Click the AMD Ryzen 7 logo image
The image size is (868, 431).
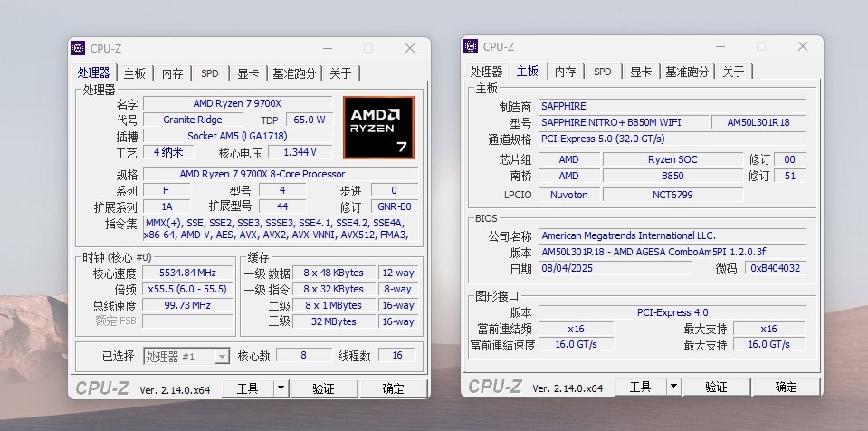pos(378,128)
